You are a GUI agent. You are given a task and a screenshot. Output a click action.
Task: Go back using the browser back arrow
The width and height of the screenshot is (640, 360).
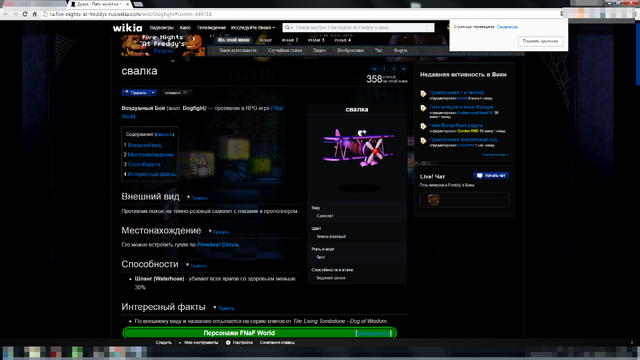[x=6, y=14]
